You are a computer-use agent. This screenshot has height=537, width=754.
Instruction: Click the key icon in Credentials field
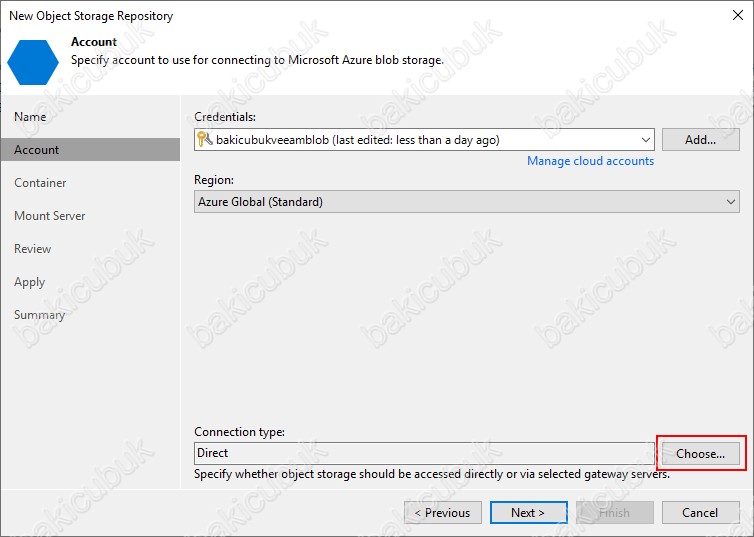click(x=204, y=140)
